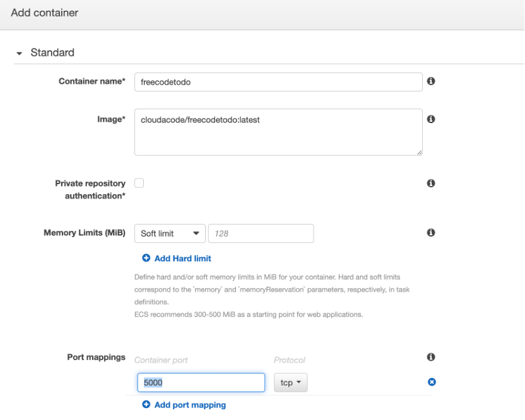Click 'ECS recommends 300-500 MiB' text

249,315
